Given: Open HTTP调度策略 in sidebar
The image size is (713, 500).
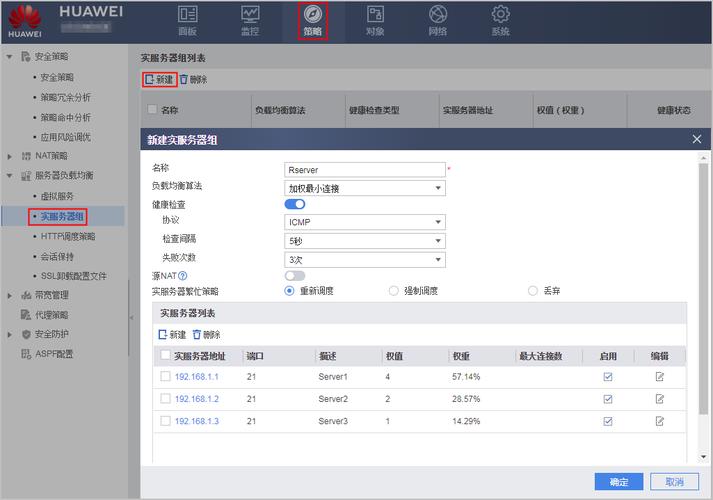Looking at the screenshot, I should [x=68, y=236].
